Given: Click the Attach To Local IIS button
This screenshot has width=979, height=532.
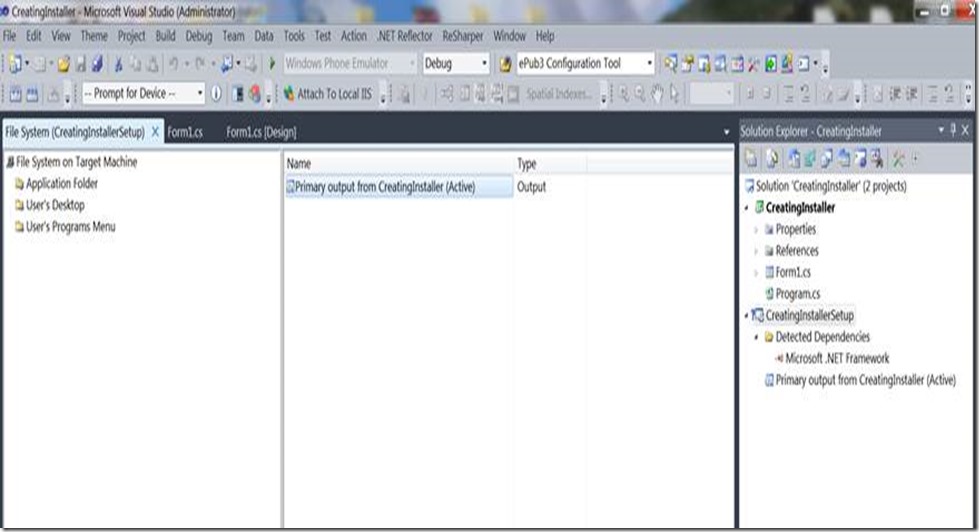Looking at the screenshot, I should (x=328, y=94).
